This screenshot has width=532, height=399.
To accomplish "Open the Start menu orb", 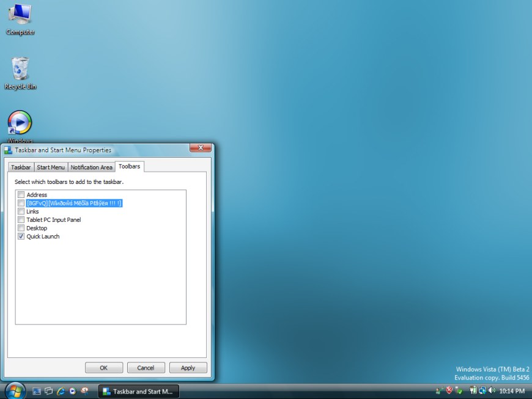I will (x=15, y=391).
